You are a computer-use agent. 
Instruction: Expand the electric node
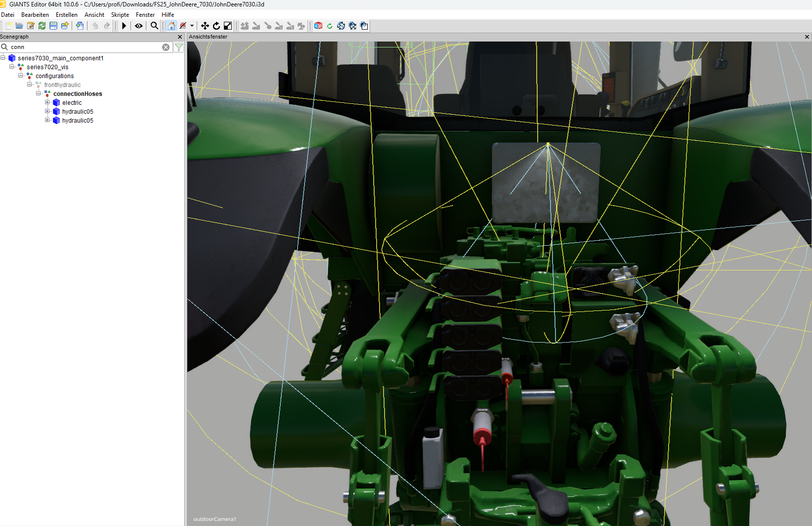tap(47, 102)
